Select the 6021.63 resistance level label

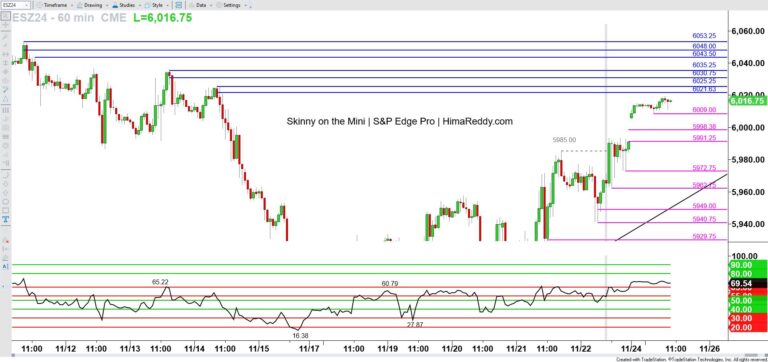(704, 89)
